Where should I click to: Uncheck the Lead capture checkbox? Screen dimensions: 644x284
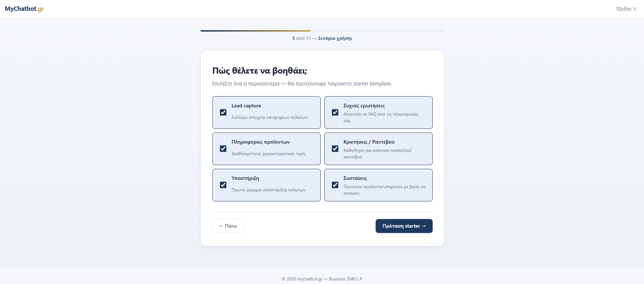223,112
